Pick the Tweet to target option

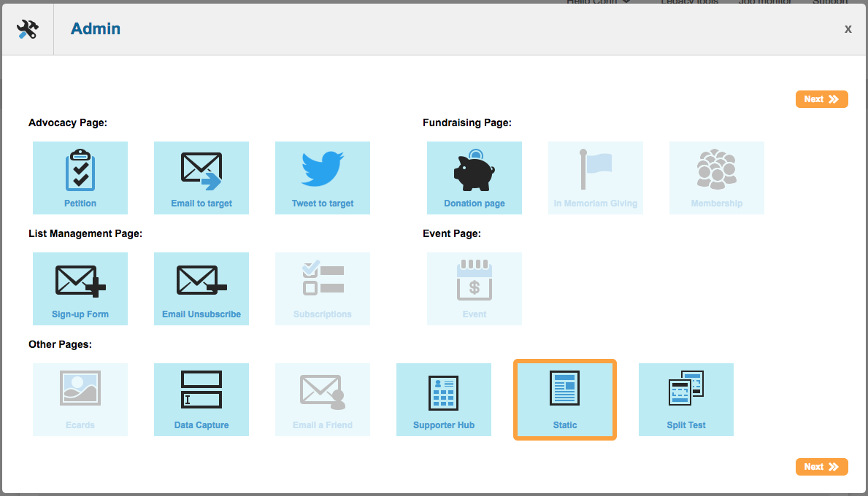pos(323,178)
